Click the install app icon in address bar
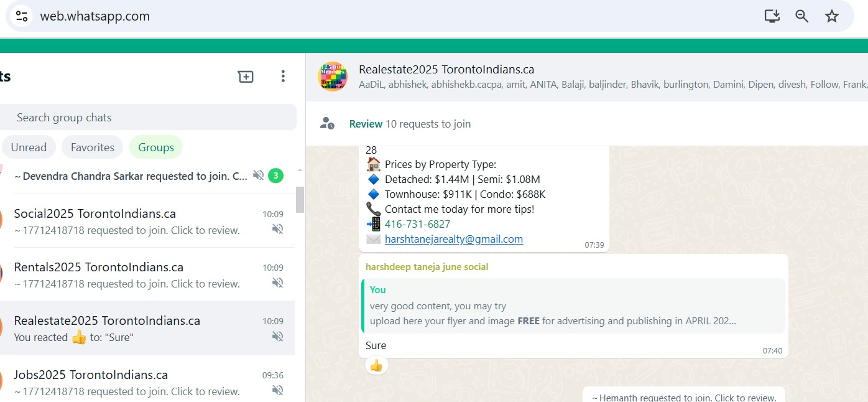 pyautogui.click(x=772, y=16)
